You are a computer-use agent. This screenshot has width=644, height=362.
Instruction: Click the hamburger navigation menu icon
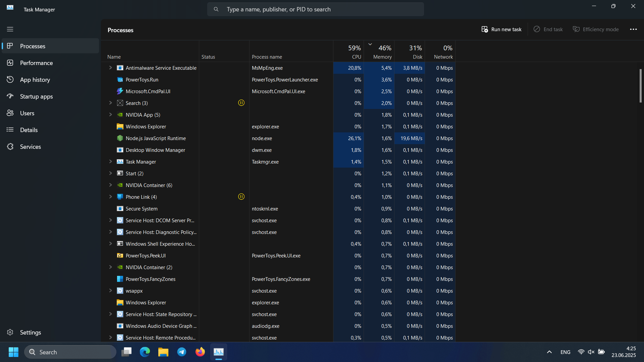10,29
